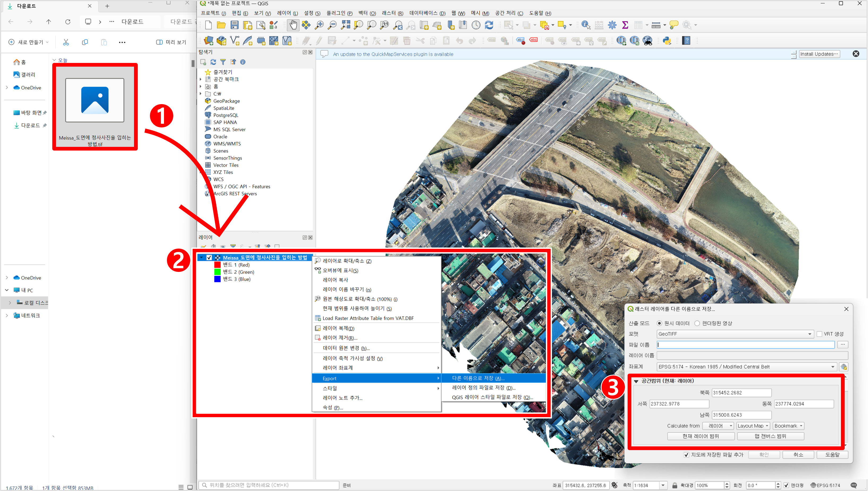Create a new GeoPackage layer

point(221,41)
